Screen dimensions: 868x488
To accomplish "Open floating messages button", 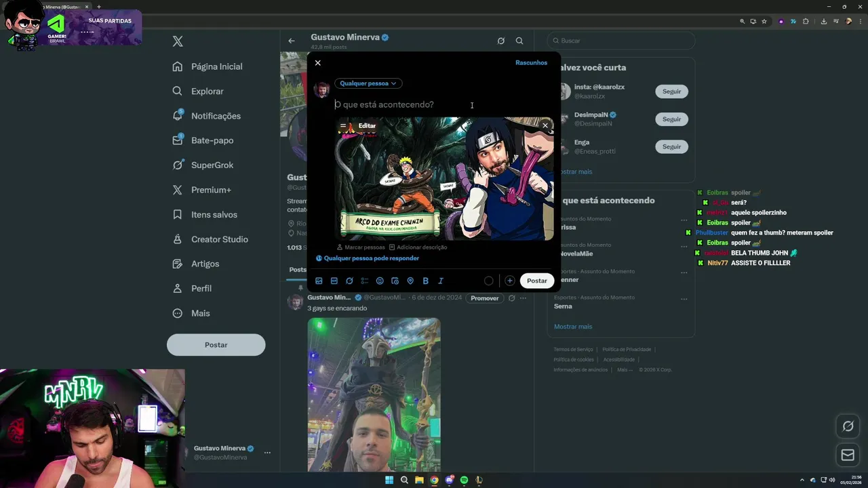I will (848, 455).
